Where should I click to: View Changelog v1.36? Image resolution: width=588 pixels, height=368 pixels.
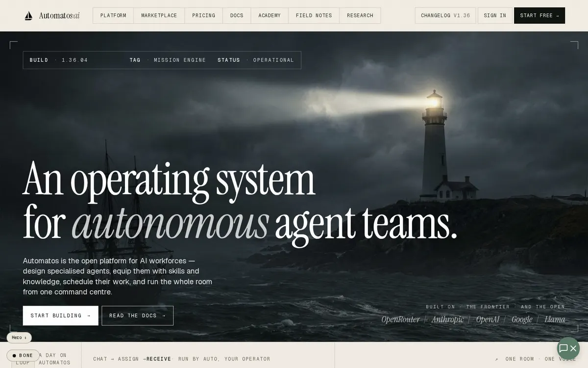pos(445,16)
